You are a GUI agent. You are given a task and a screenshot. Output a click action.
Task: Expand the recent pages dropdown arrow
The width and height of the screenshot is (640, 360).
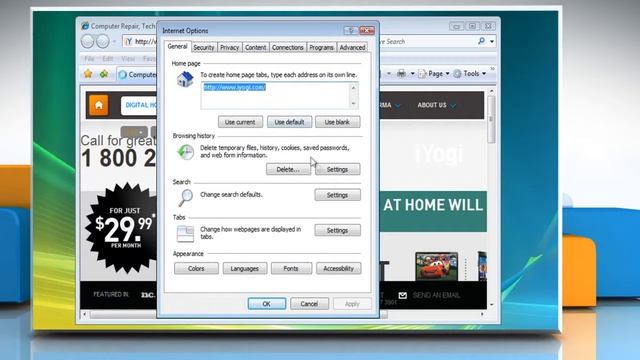coord(115,42)
